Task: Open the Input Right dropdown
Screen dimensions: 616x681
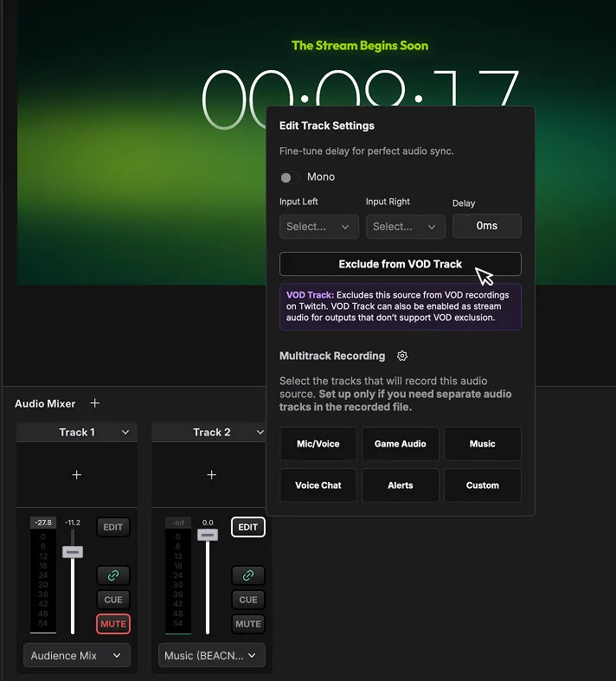Action: [x=406, y=226]
